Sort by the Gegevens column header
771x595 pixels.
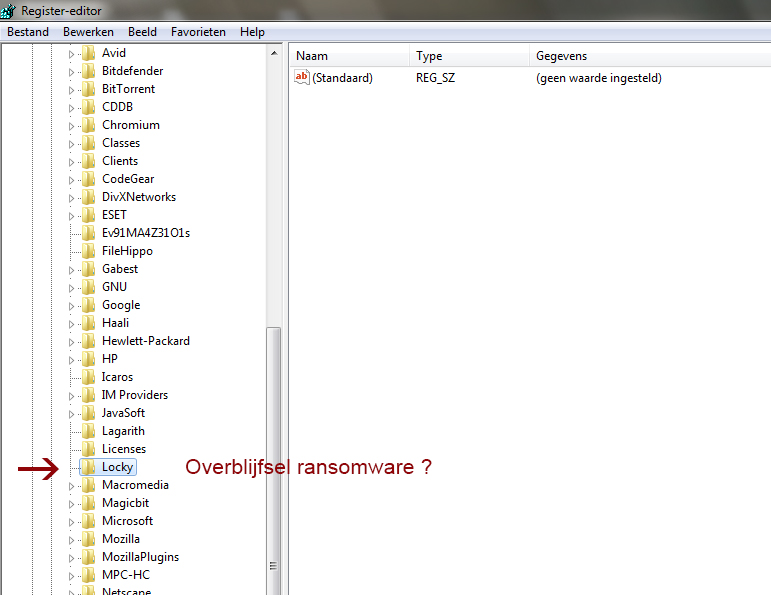[x=651, y=56]
